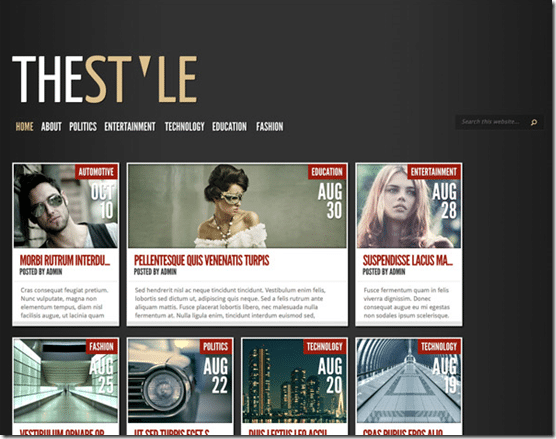556x439 pixels.
Task: Open the About menu item
Action: (x=51, y=127)
